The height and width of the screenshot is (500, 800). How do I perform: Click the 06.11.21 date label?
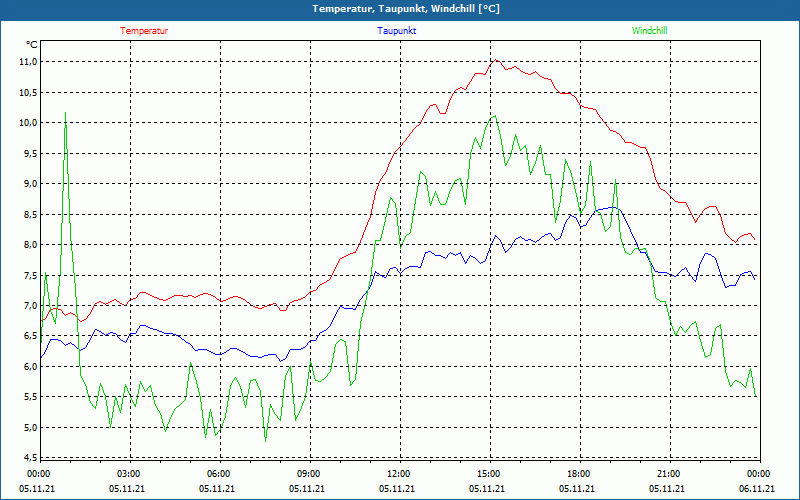[757, 488]
